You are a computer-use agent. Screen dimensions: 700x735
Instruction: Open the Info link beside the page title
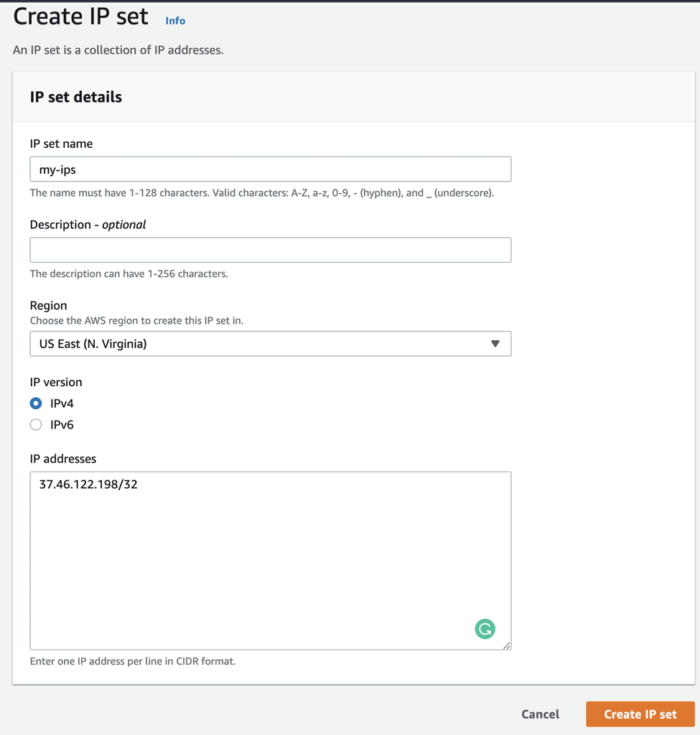[x=175, y=21]
